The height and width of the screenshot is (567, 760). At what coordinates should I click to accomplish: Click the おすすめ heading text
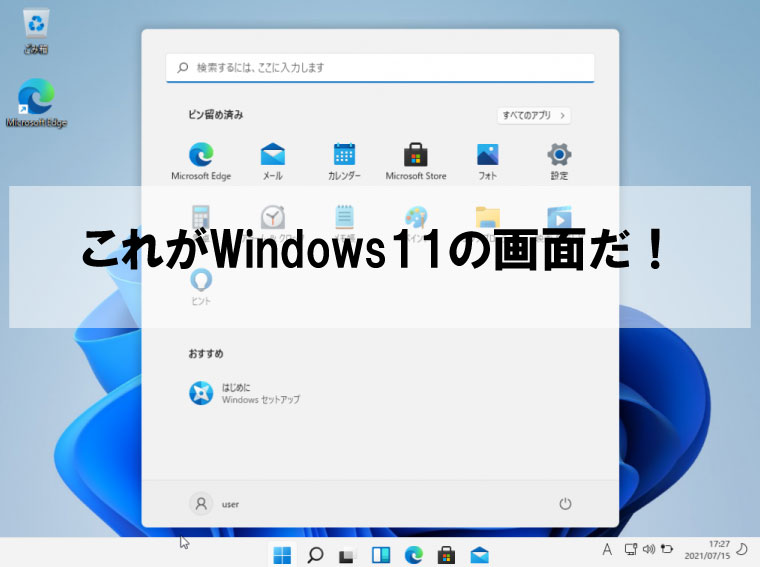206,354
